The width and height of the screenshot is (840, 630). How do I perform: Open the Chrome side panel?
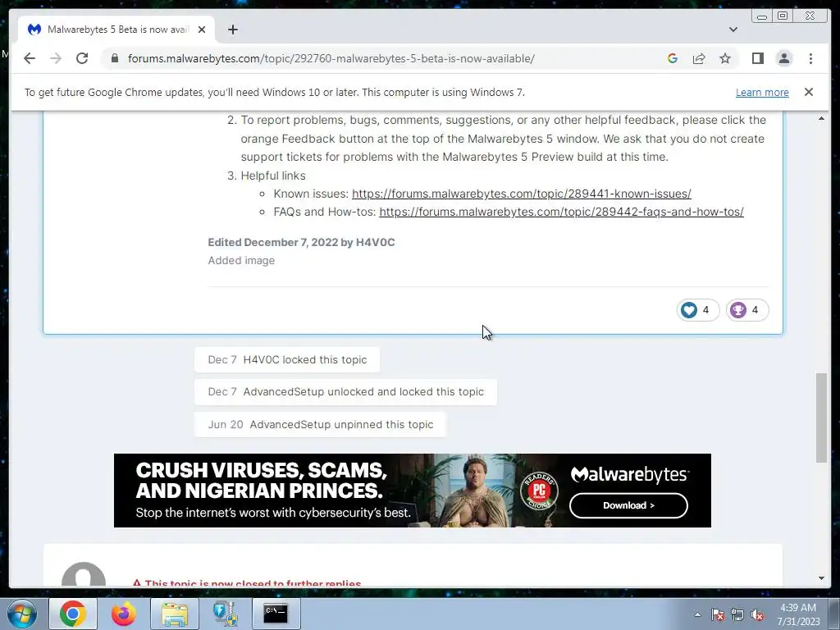click(x=758, y=58)
